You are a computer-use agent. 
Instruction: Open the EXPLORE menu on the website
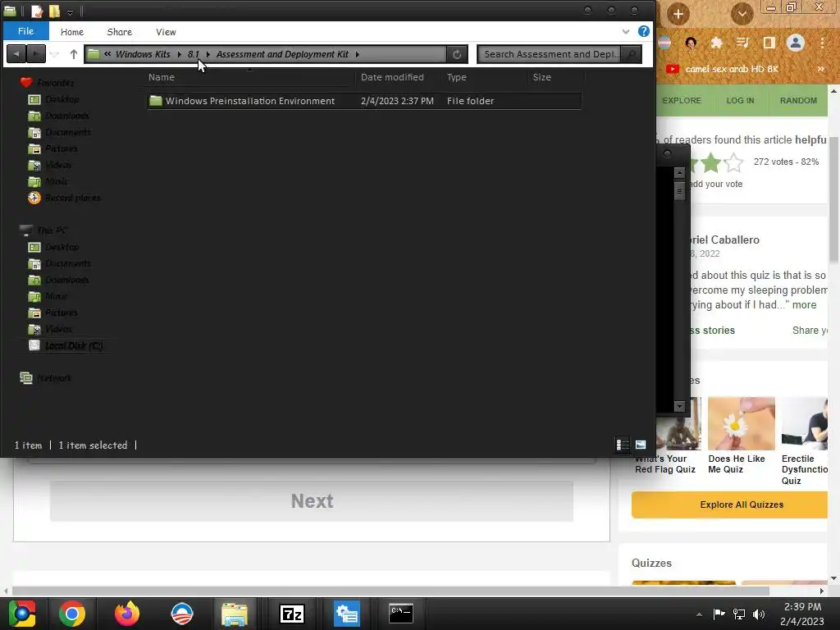pos(682,100)
